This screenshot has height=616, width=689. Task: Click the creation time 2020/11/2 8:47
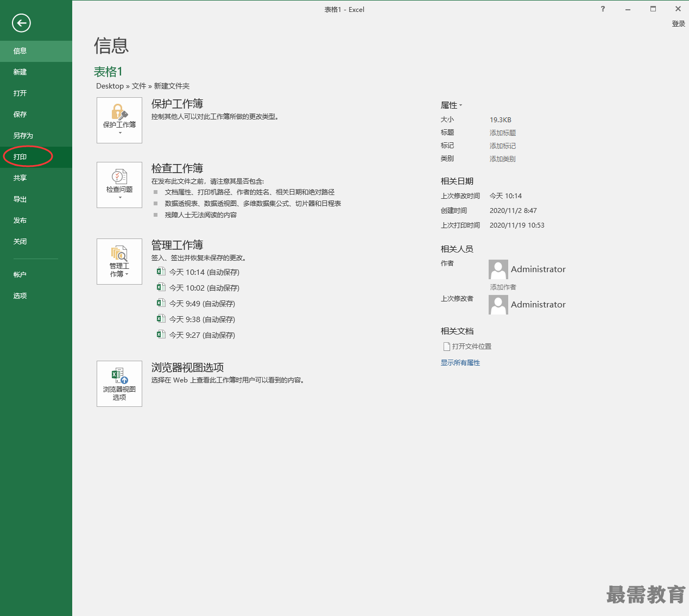click(513, 211)
